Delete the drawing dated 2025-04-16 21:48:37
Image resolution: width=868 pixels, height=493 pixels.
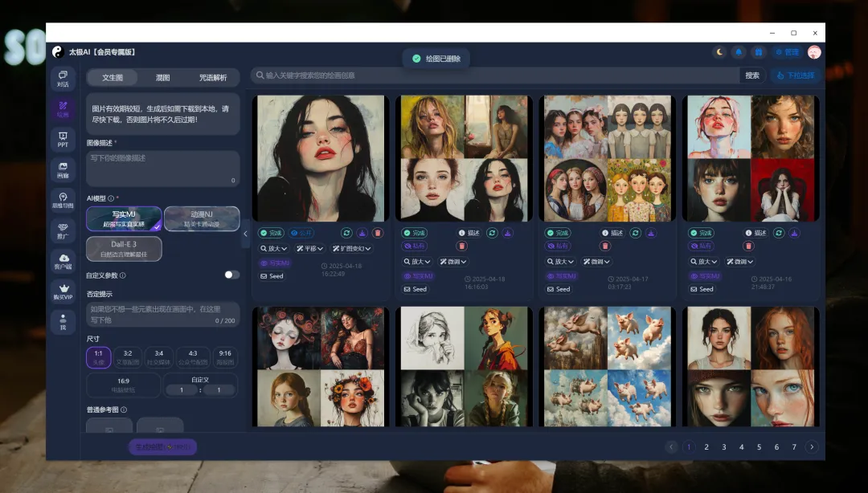[x=748, y=246]
